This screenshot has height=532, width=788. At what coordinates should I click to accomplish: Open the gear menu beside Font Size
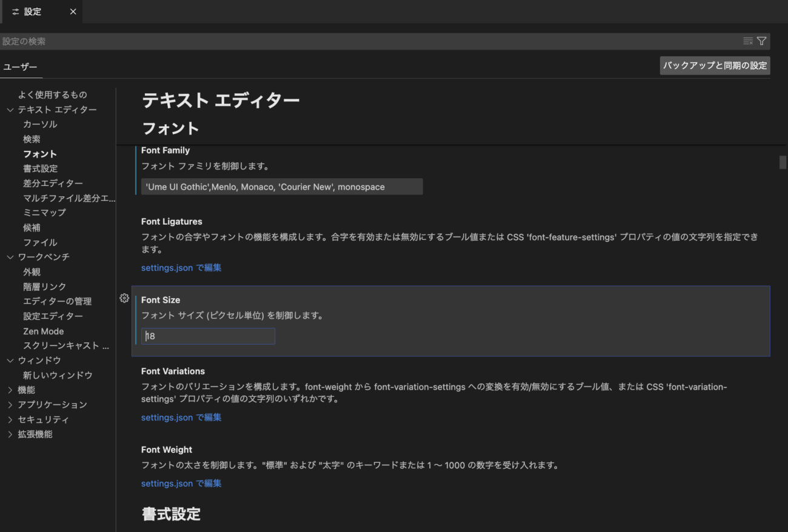click(x=124, y=298)
